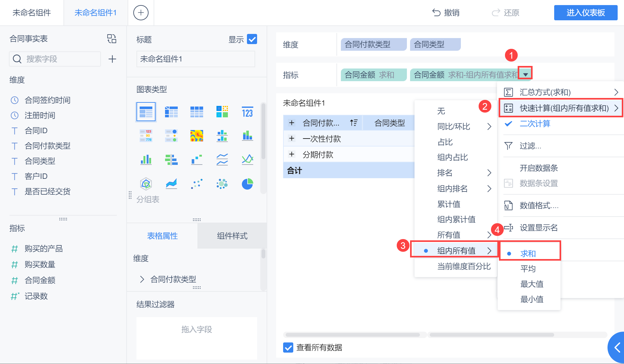Open the dropdown arrow on the 合同金额 metric
This screenshot has width=624, height=364.
pos(526,75)
